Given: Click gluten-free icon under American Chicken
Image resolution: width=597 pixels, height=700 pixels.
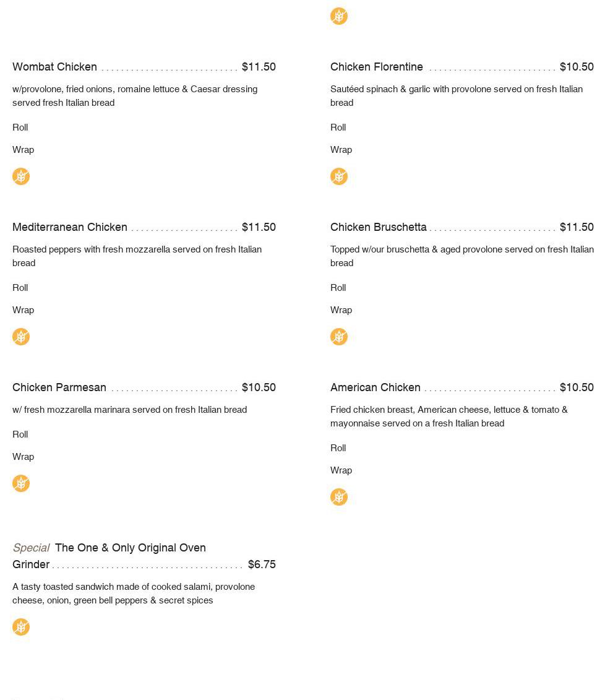Looking at the screenshot, I should click(339, 497).
